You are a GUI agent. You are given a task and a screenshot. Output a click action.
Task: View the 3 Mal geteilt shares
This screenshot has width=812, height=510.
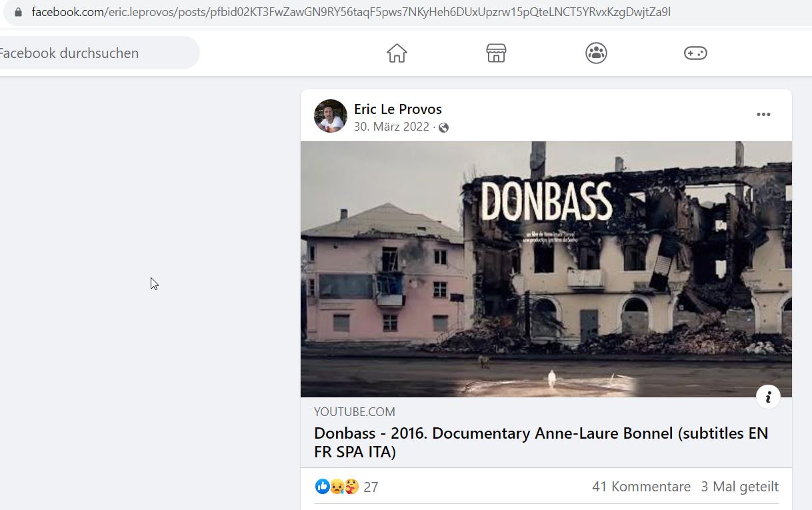tap(739, 487)
